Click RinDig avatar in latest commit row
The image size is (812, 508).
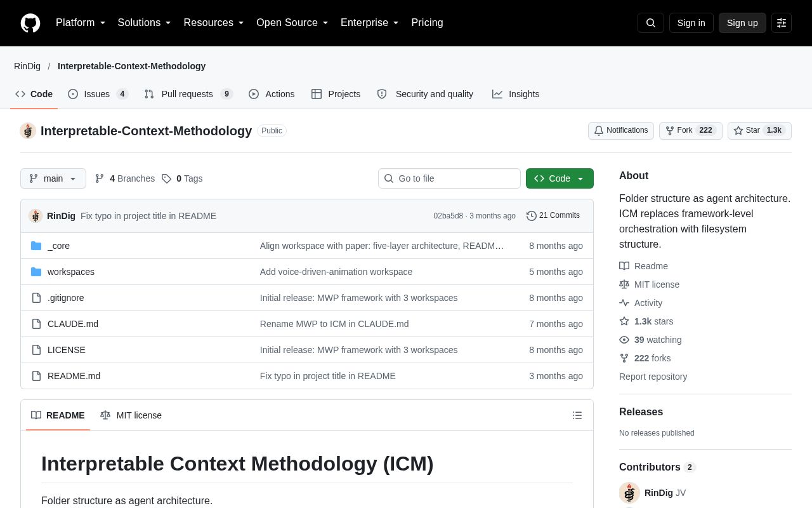tap(36, 216)
